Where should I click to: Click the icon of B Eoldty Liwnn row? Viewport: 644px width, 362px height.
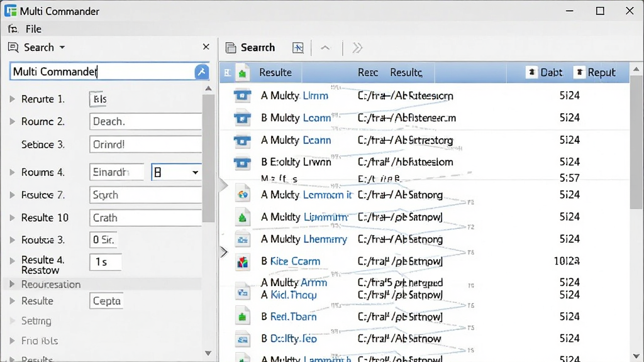(x=242, y=163)
